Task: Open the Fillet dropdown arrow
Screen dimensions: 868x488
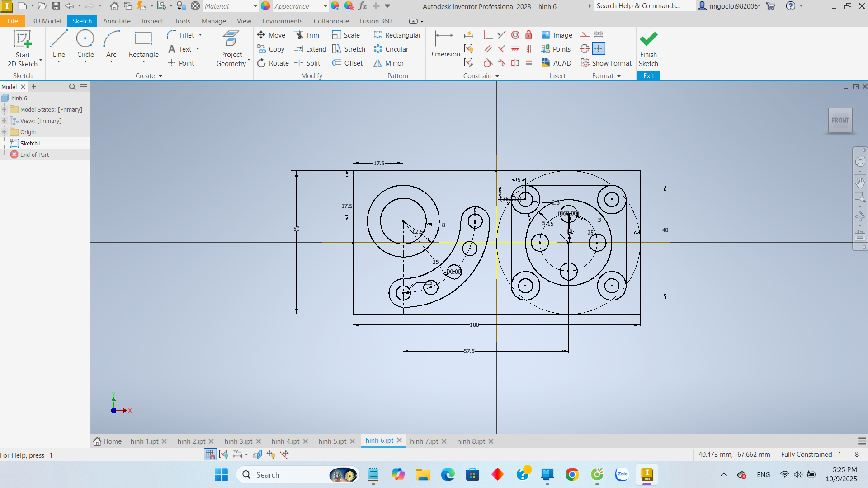Action: (x=200, y=35)
